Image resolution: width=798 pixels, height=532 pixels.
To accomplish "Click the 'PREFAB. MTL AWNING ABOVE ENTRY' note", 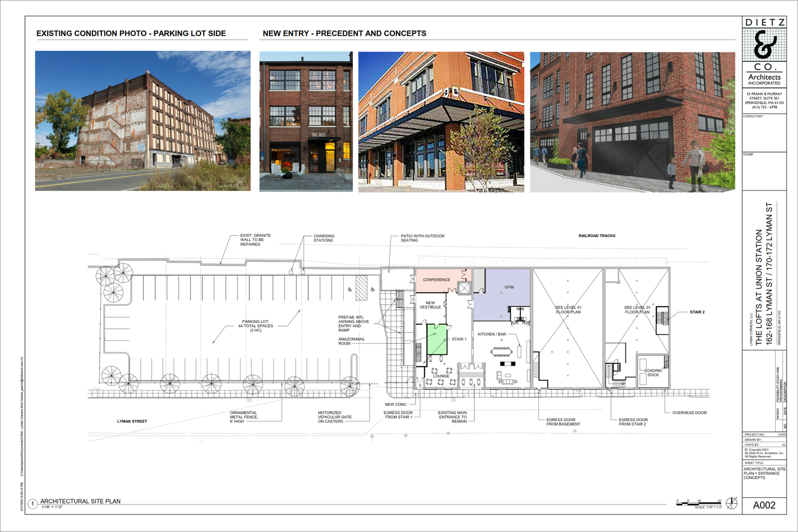I will point(354,324).
